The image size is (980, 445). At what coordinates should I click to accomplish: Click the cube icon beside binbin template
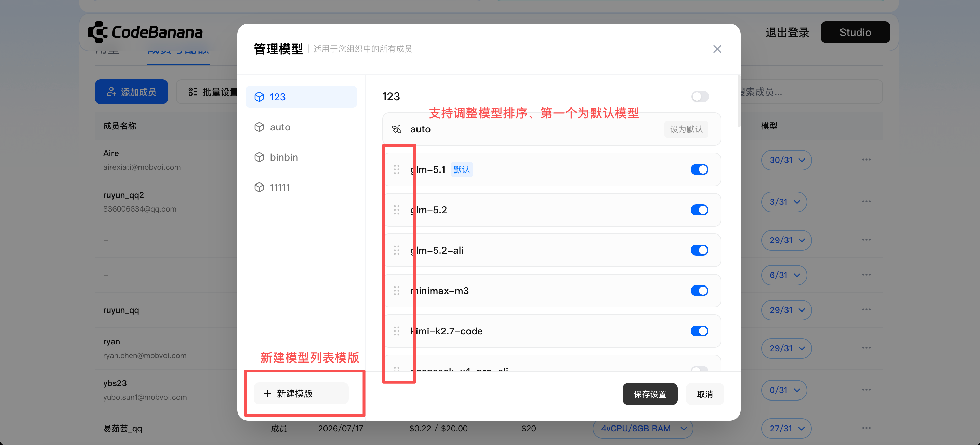coord(259,157)
